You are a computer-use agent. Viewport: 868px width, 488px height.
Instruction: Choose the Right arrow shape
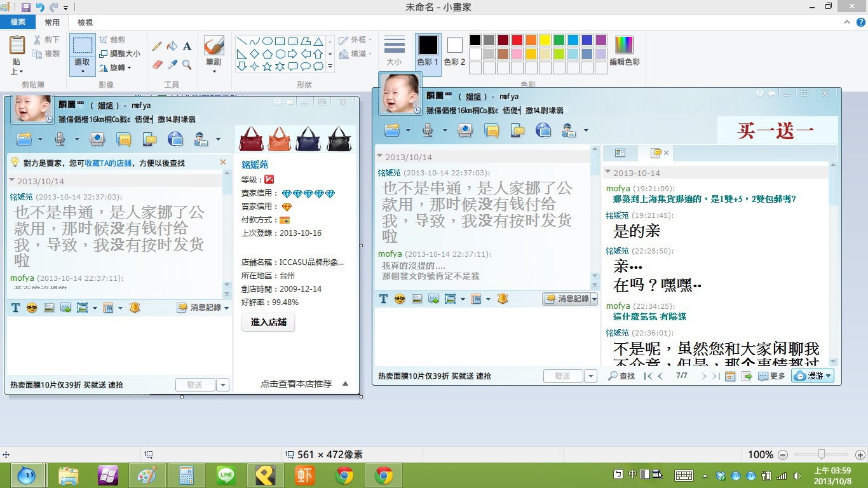coord(293,54)
